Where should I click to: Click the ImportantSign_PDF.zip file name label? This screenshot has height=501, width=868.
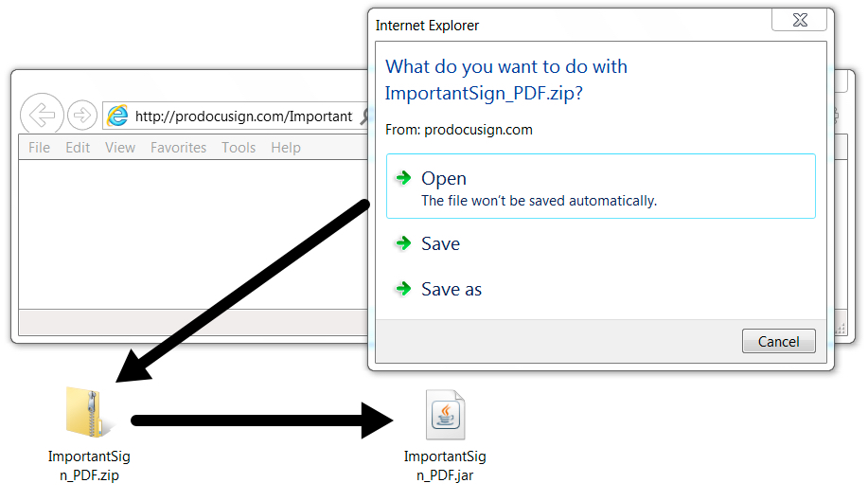point(89,466)
